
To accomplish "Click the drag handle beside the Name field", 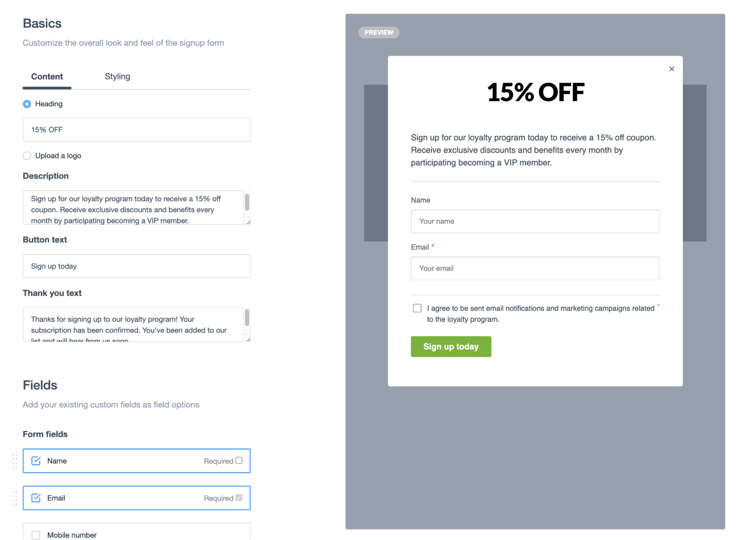I will click(x=15, y=461).
